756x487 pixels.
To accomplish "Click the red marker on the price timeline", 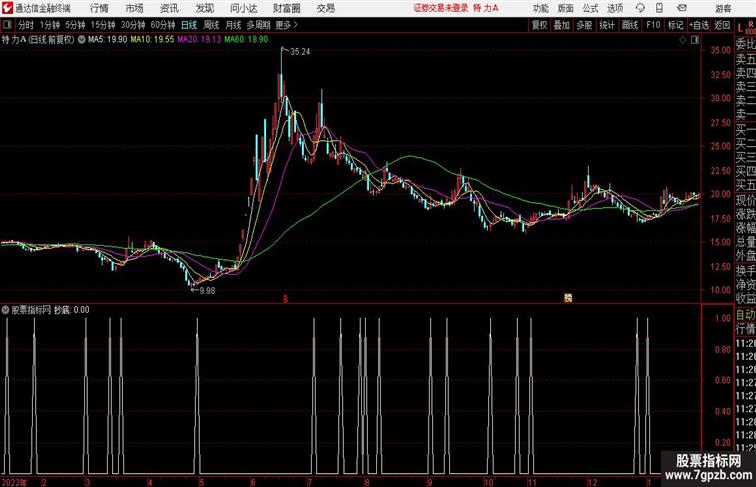I will pyautogui.click(x=285, y=299).
